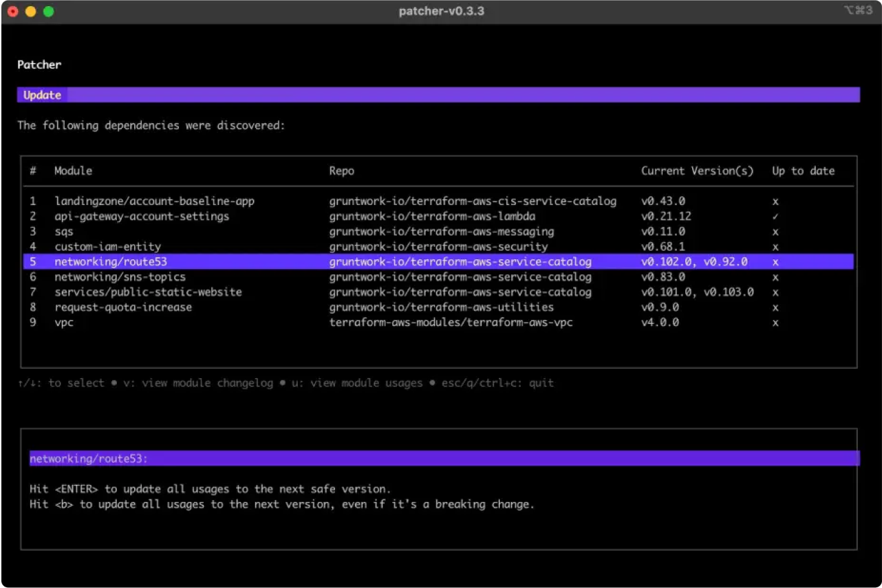Click the terraform-aws-utilities repo name
This screenshot has height=588, width=882.
[441, 307]
